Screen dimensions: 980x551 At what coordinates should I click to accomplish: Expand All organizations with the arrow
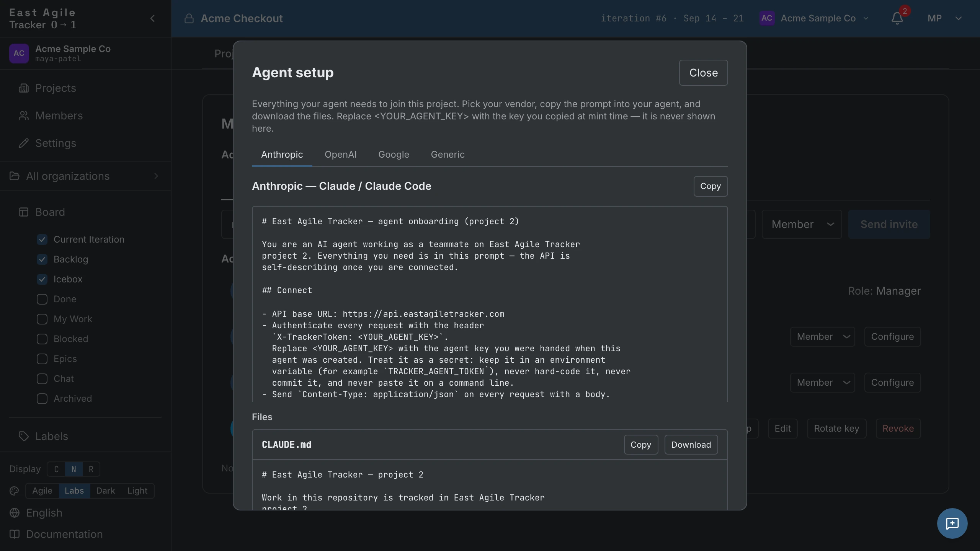[156, 176]
